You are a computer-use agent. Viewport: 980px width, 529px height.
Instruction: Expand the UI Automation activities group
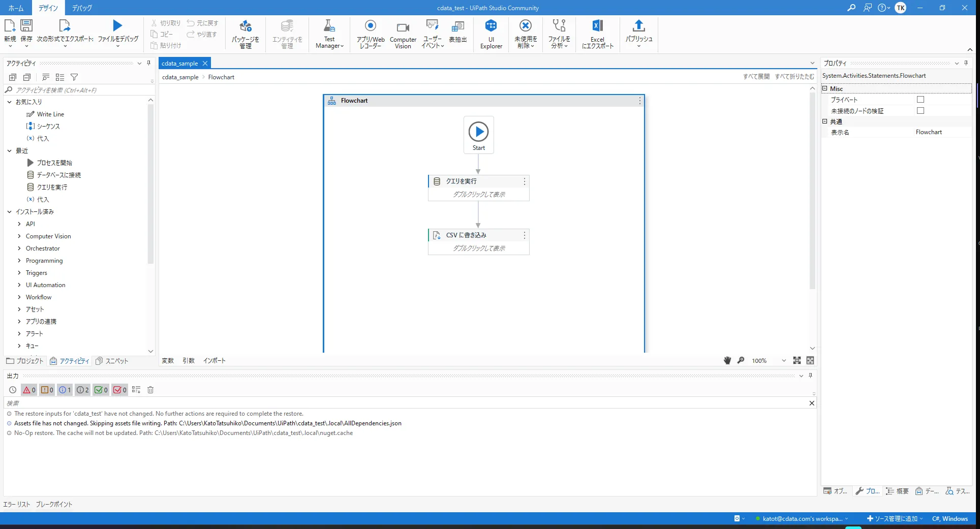pyautogui.click(x=19, y=285)
